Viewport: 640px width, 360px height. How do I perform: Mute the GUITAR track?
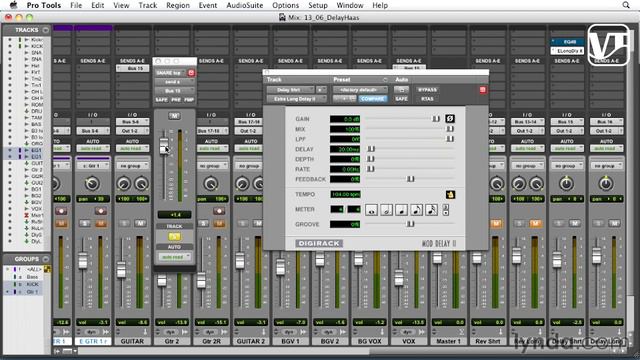(x=140, y=223)
